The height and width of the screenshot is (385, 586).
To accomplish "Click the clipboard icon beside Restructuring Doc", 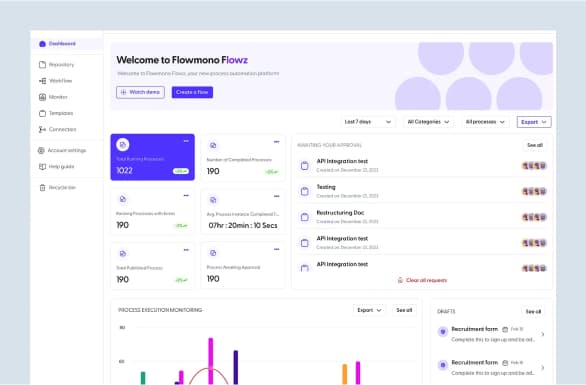I will click(x=305, y=217).
